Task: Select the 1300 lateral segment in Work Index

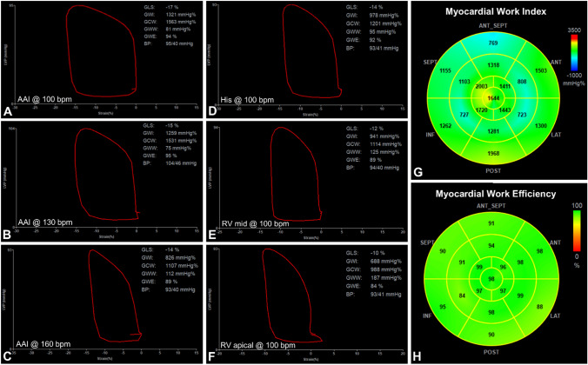Action: pyautogui.click(x=541, y=125)
